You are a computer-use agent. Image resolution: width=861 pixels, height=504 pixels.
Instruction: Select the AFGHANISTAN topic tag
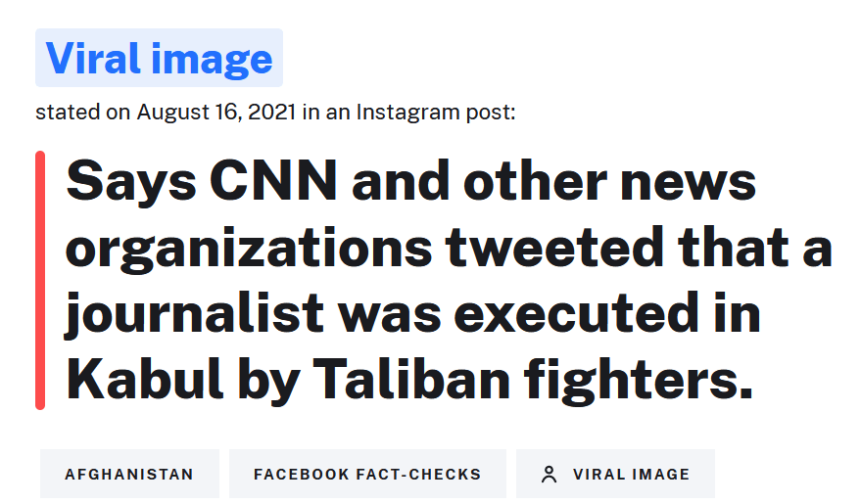(129, 474)
